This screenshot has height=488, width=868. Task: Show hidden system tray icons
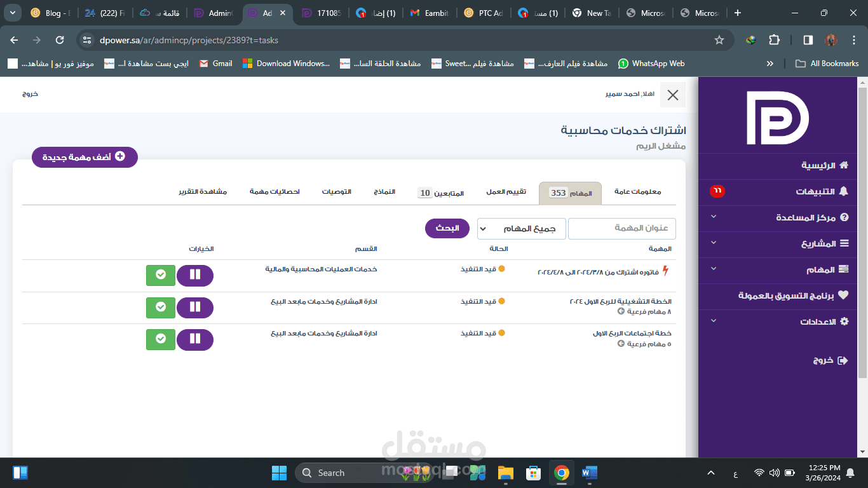tap(711, 473)
